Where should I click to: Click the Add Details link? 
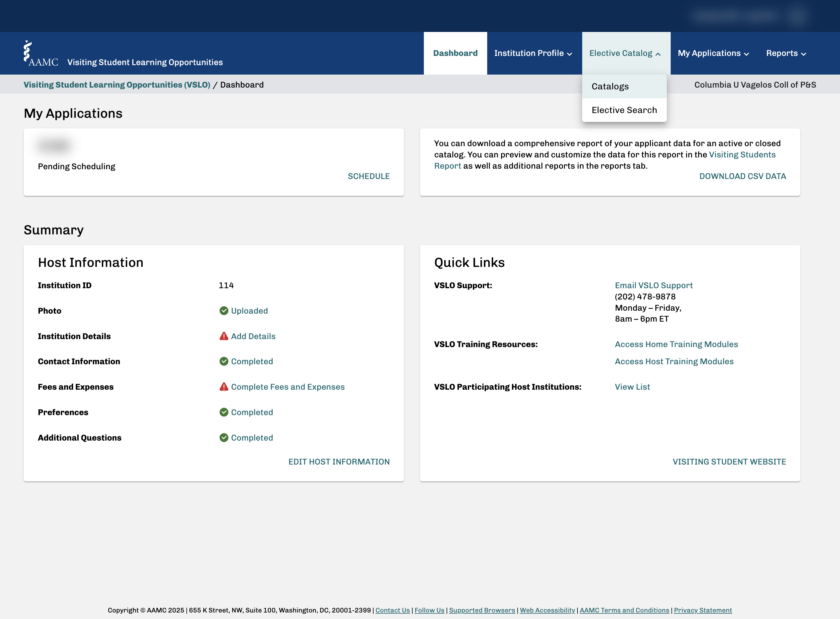tap(253, 336)
